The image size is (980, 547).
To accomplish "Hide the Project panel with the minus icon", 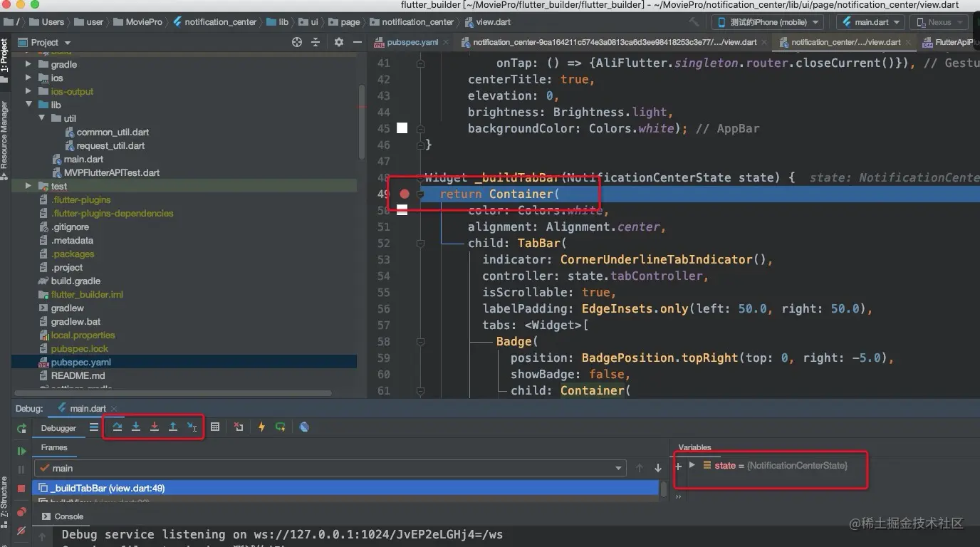I will pyautogui.click(x=356, y=43).
